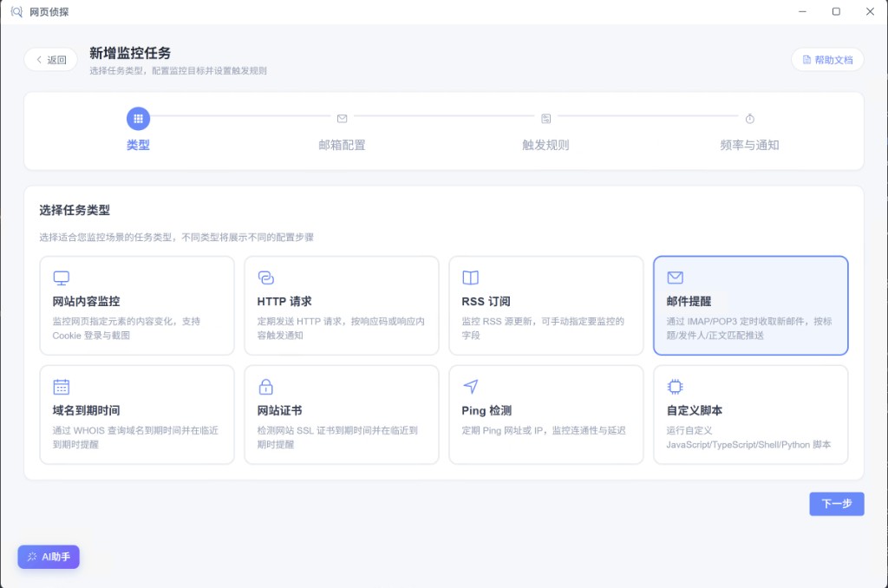Minimize the 网页侦探 window
The image size is (888, 588).
tap(802, 11)
